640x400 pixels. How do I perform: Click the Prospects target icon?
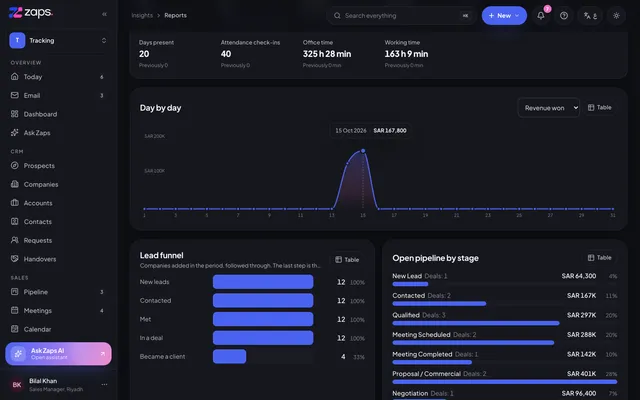click(x=15, y=165)
